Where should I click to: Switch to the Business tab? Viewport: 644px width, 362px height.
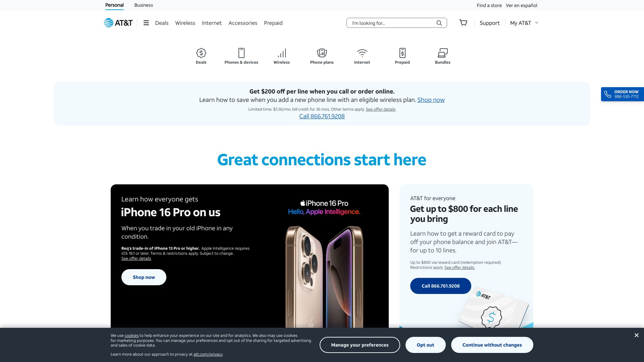144,5
